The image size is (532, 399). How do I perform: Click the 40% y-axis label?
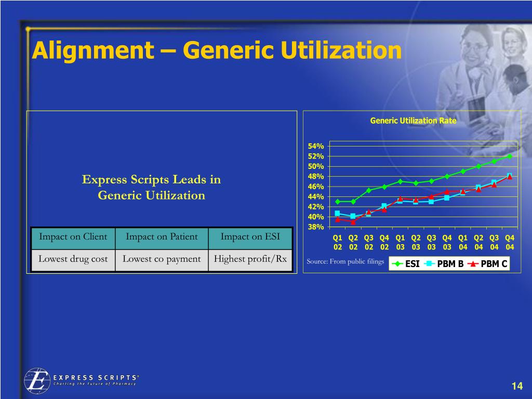pos(316,217)
